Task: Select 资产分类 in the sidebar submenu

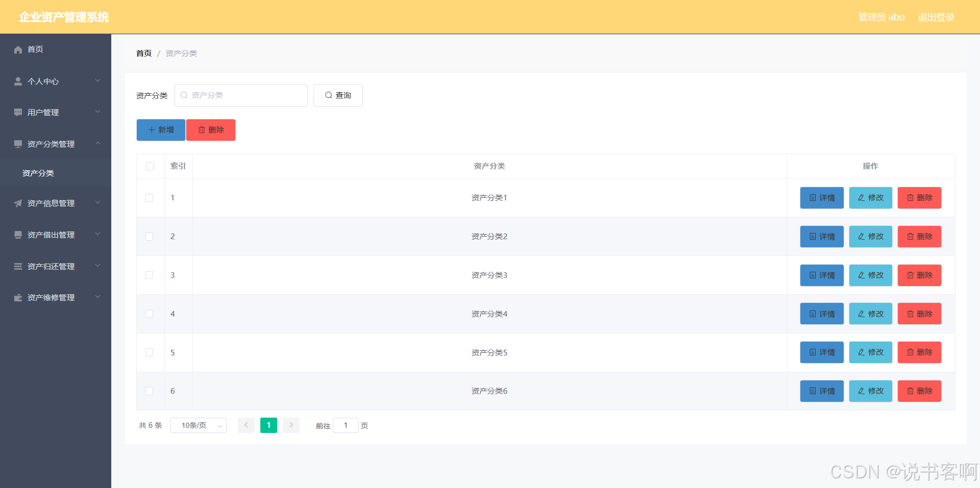Action: click(38, 173)
